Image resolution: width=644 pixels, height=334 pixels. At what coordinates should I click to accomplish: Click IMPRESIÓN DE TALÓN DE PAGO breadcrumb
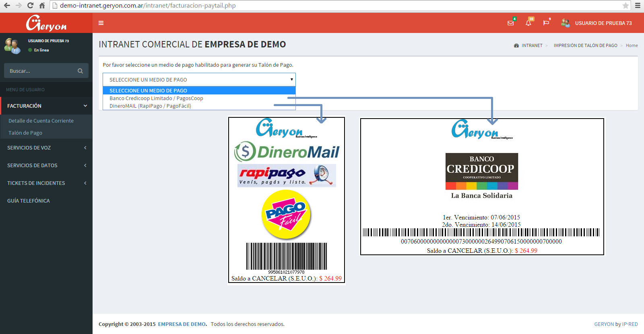(x=586, y=45)
